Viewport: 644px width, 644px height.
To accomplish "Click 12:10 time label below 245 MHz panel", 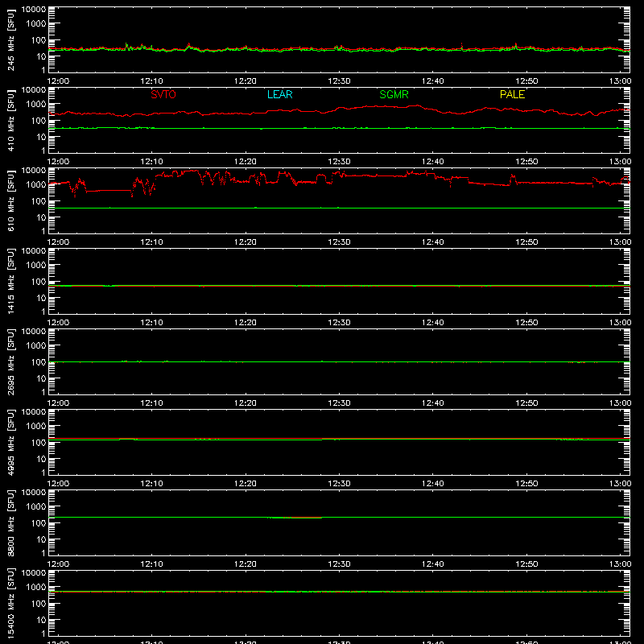I will click(151, 81).
